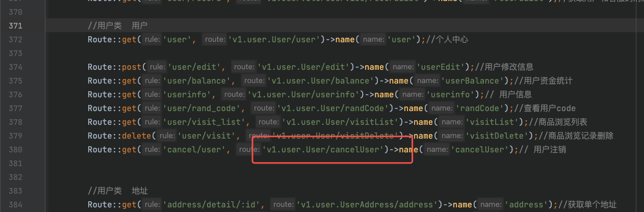The height and width of the screenshot is (212, 644).
Task: Click the 'v1.user.UserAddress/address' route string
Action: pos(368,204)
